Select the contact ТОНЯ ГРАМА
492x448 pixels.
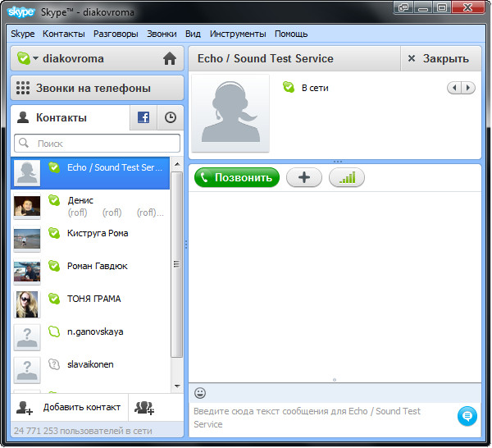(x=90, y=304)
